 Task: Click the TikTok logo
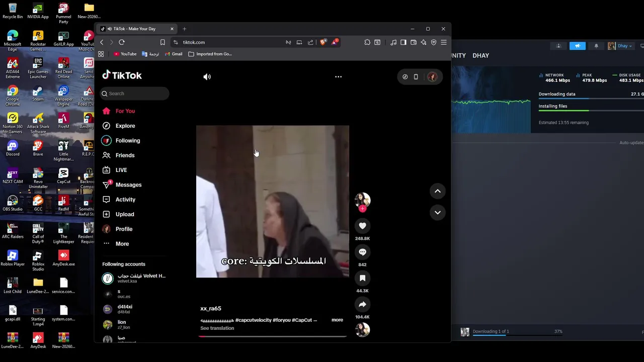pyautogui.click(x=122, y=75)
